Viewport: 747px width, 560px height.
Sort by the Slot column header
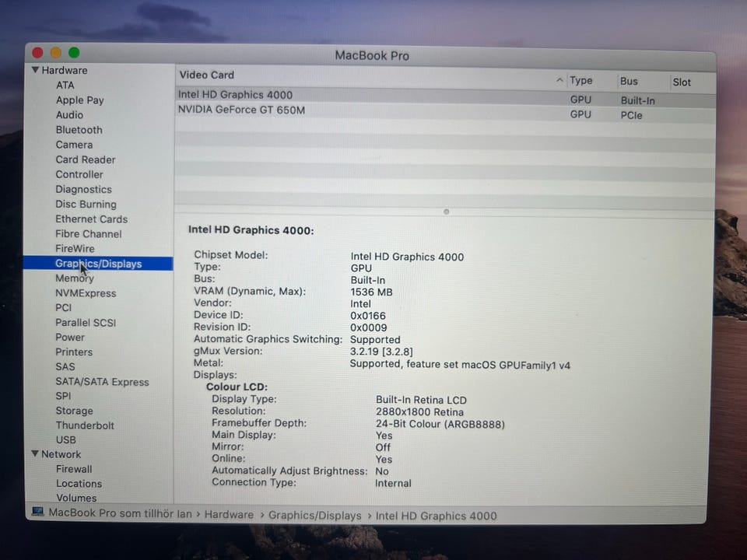click(x=682, y=82)
